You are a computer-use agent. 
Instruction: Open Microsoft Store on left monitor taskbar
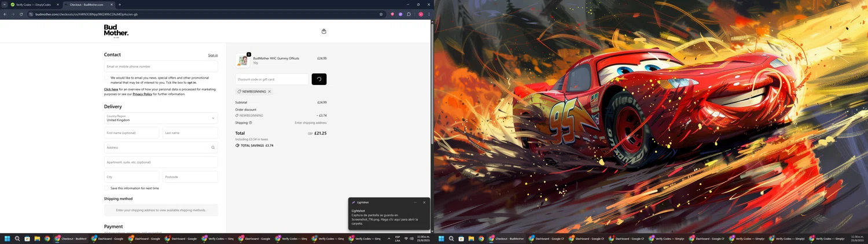coord(27,238)
